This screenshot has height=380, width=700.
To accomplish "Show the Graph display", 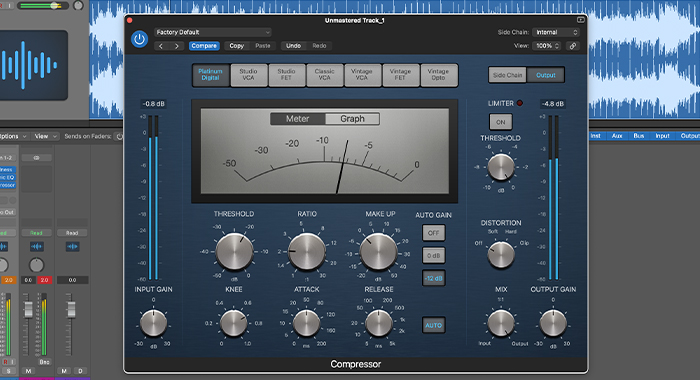I will (x=352, y=119).
